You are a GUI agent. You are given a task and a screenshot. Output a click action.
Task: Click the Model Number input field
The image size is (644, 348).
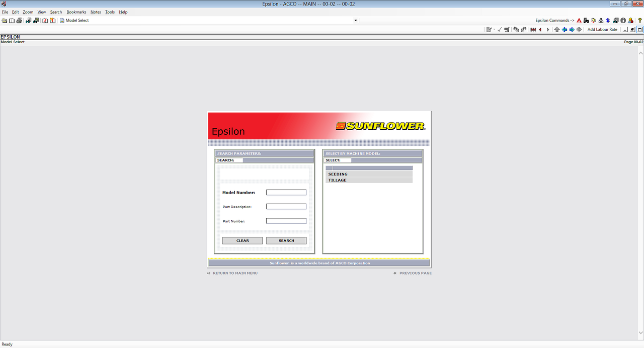click(x=286, y=193)
